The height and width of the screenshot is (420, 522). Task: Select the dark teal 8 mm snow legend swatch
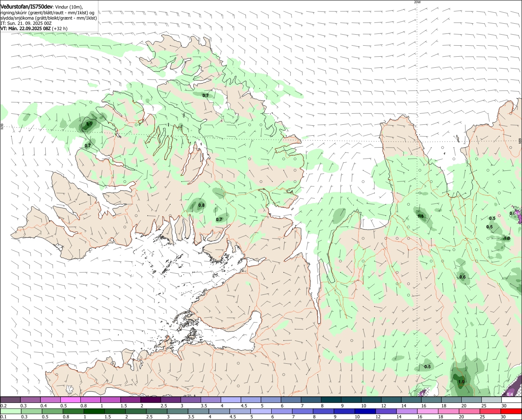click(331, 400)
